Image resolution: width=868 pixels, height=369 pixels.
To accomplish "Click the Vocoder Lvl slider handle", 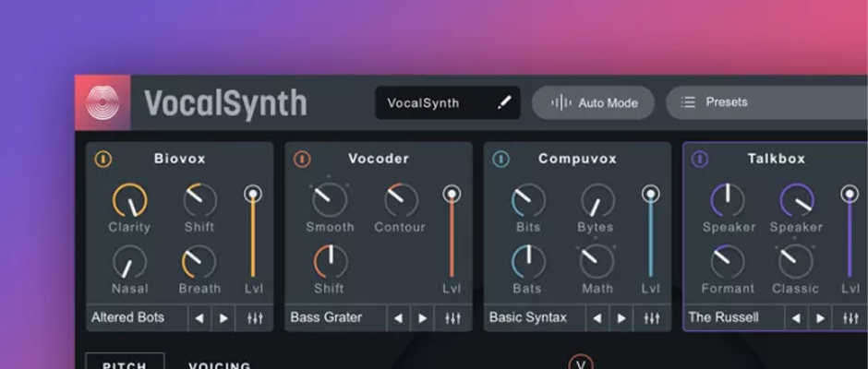I will coord(452,194).
